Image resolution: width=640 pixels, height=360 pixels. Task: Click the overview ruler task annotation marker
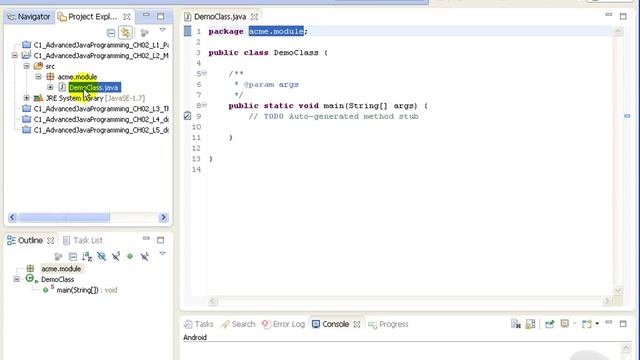(627, 116)
